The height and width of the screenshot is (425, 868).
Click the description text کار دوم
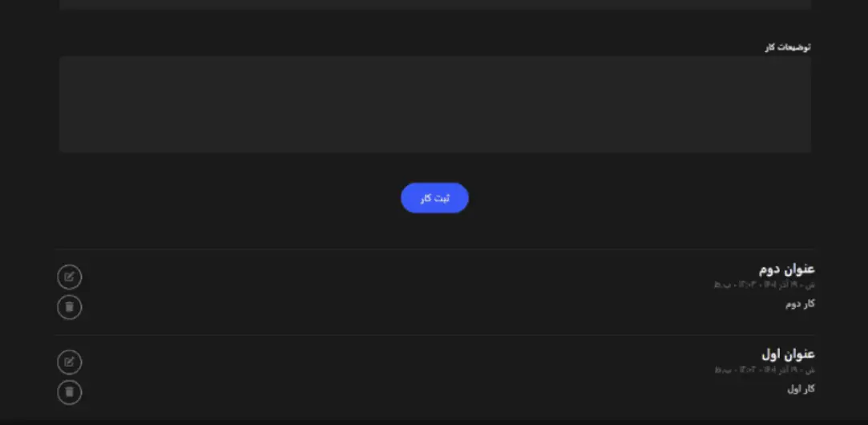(x=800, y=304)
